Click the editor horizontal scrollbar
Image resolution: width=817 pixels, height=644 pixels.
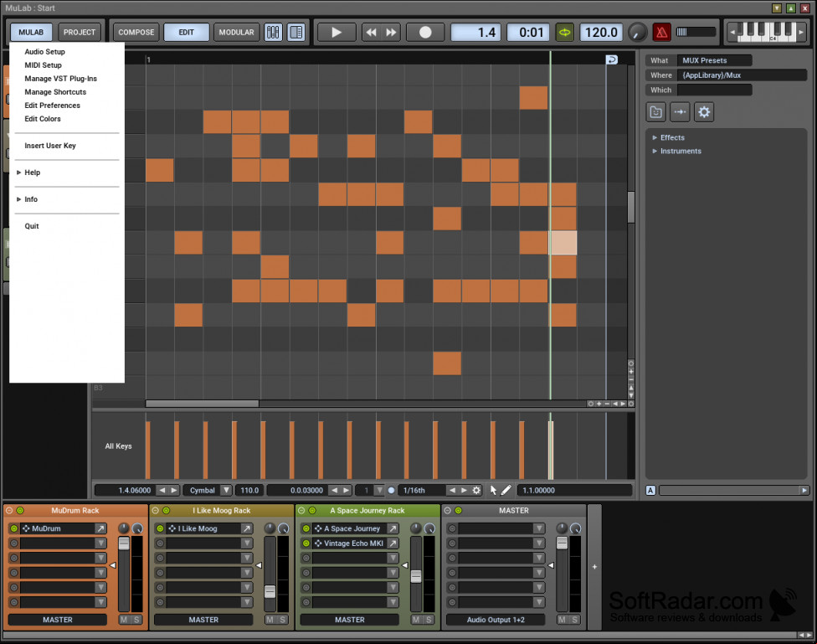(x=202, y=404)
